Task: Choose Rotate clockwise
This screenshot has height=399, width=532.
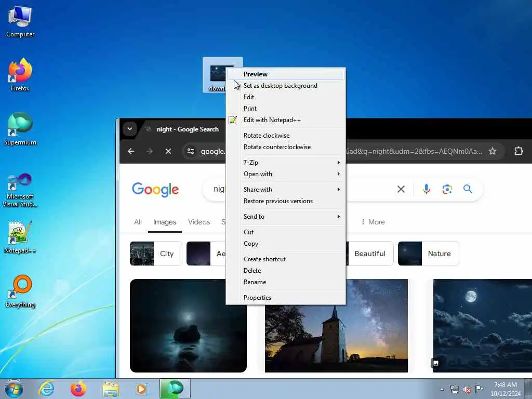Action: 286,136
